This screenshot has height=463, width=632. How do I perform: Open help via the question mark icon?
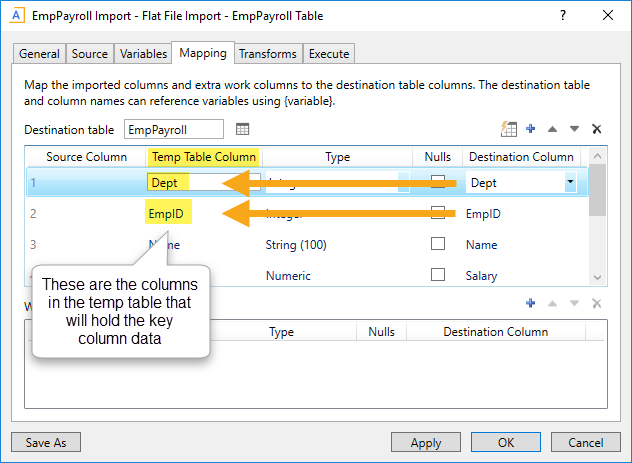(563, 16)
